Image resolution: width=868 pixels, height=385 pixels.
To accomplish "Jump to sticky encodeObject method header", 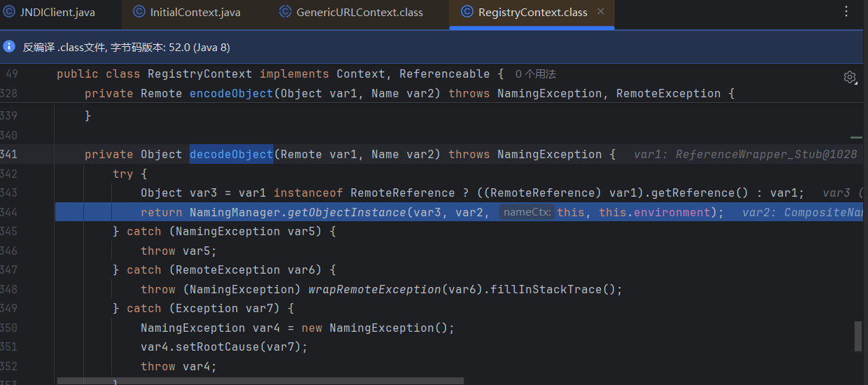I will pyautogui.click(x=231, y=94).
